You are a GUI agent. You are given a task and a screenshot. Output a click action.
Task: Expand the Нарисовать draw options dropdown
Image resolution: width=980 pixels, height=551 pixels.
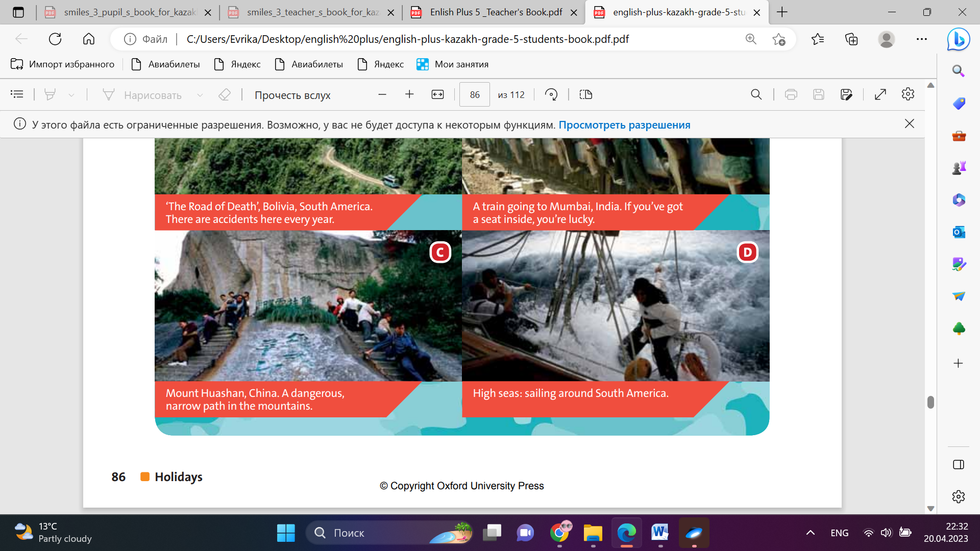[200, 95]
